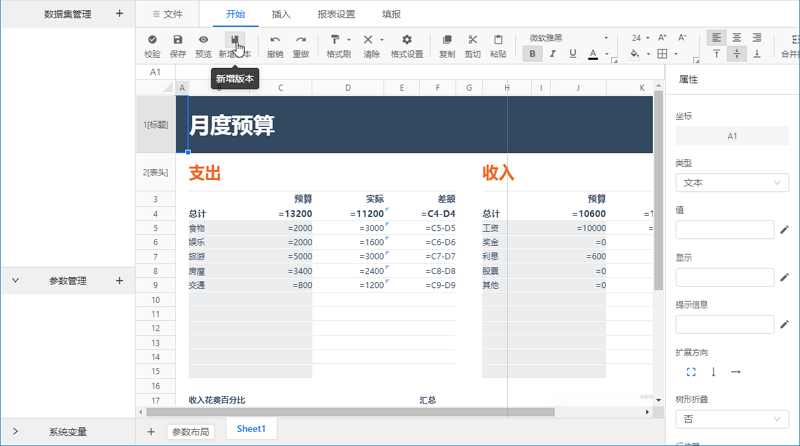This screenshot has width=800, height=446.
Task: Decrease font size A- icon
Action: (x=682, y=38)
